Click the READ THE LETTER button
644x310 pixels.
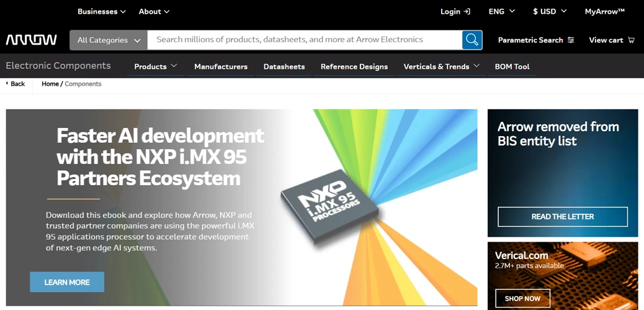pyautogui.click(x=563, y=217)
